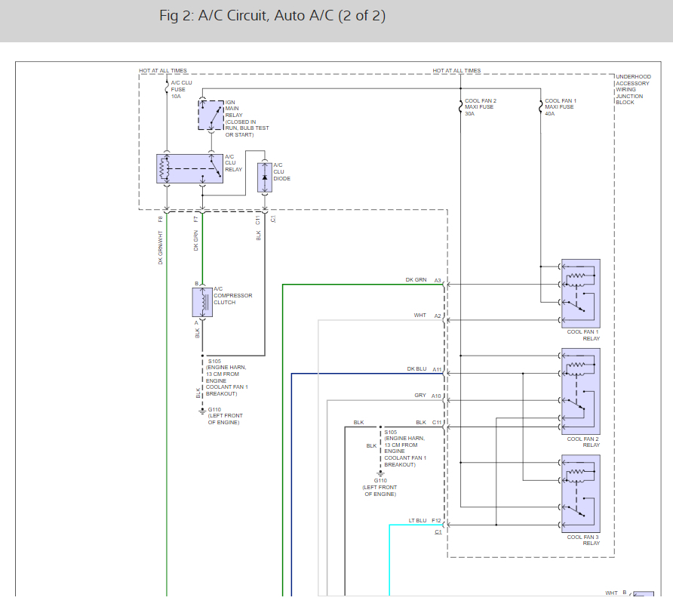Select the Underhood Accessory Wiring Junction Block label

(x=632, y=89)
